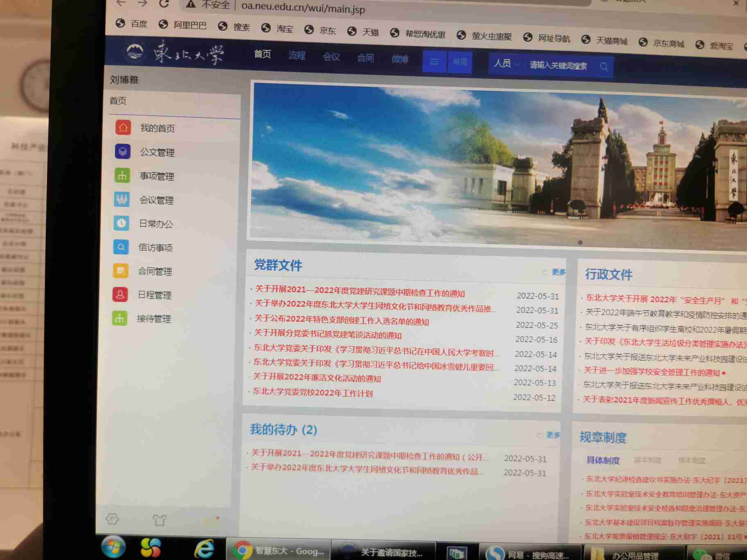Select the 日常办公 clock icon

(121, 223)
